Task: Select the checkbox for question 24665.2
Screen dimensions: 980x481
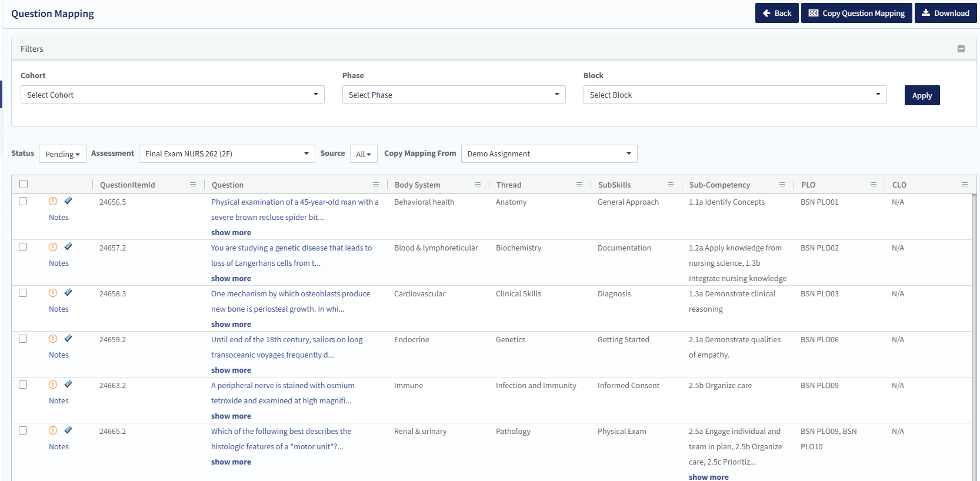Action: pyautogui.click(x=23, y=430)
